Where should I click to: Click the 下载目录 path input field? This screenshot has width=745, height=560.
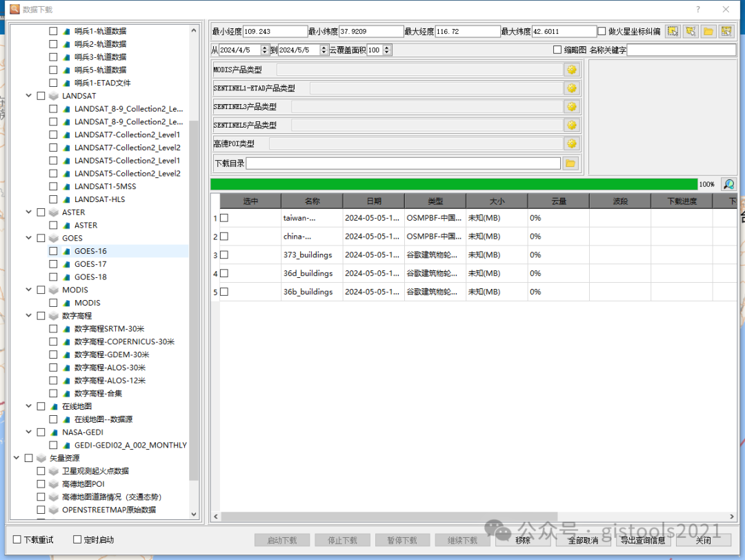coord(404,163)
